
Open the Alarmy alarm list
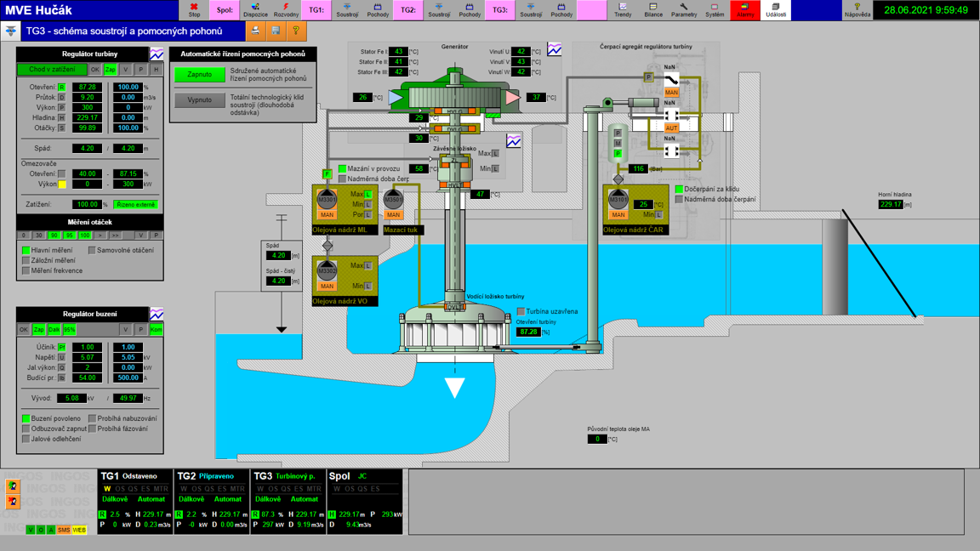[x=745, y=10]
